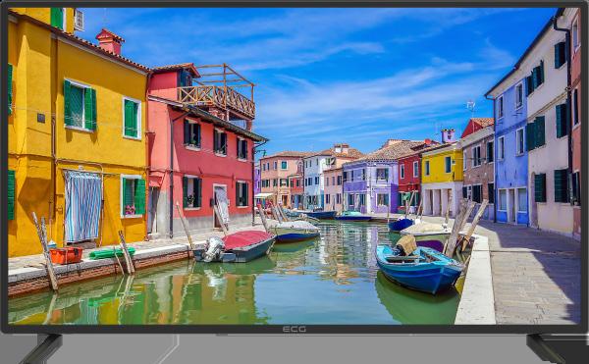Select the left TV stand leg
The width and height of the screenshot is (589, 364).
click(41, 348)
